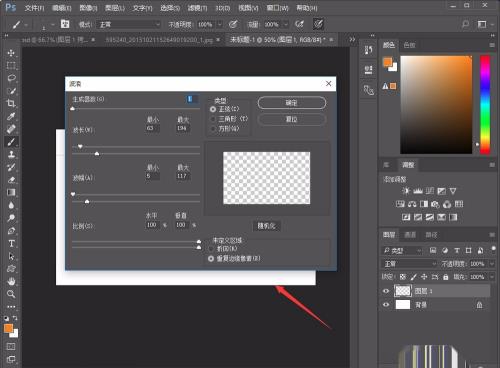Choose the Triangle type radio button
The height and width of the screenshot is (368, 500).
pyautogui.click(x=213, y=119)
